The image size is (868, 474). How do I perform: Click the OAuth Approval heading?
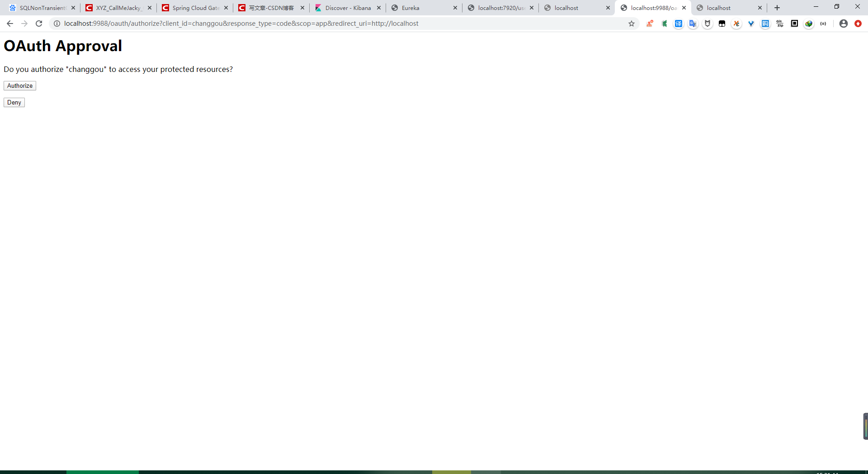[x=63, y=46]
